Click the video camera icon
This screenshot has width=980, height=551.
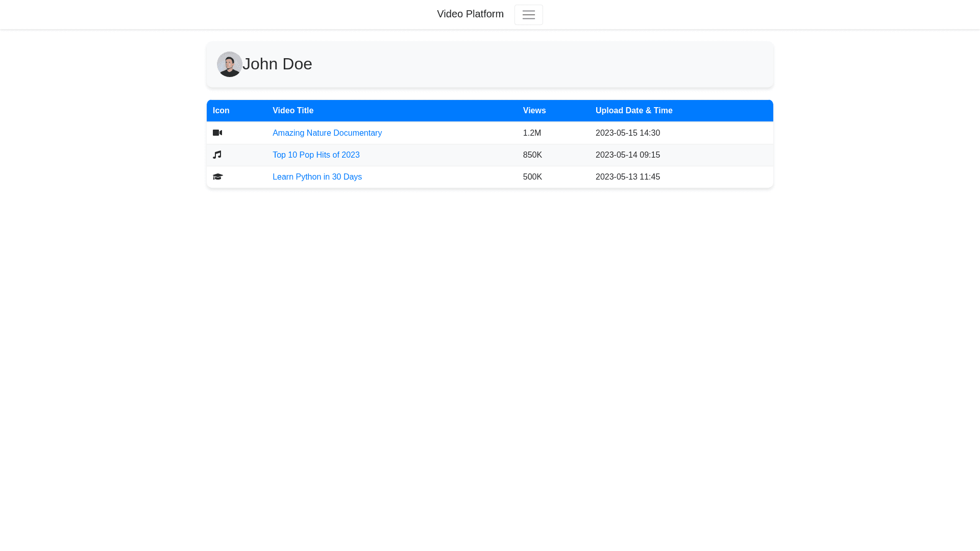coord(217,133)
